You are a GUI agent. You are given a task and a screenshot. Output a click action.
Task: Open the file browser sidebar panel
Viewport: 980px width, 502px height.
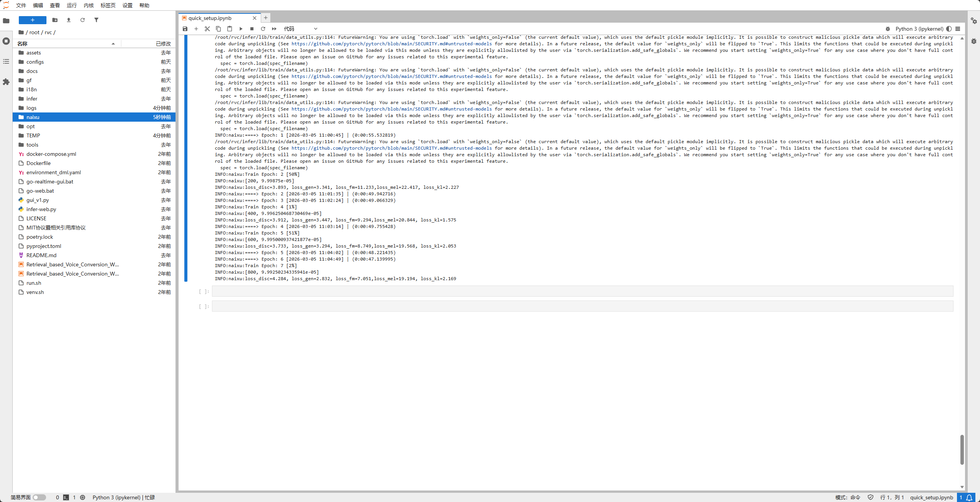pyautogui.click(x=6, y=21)
